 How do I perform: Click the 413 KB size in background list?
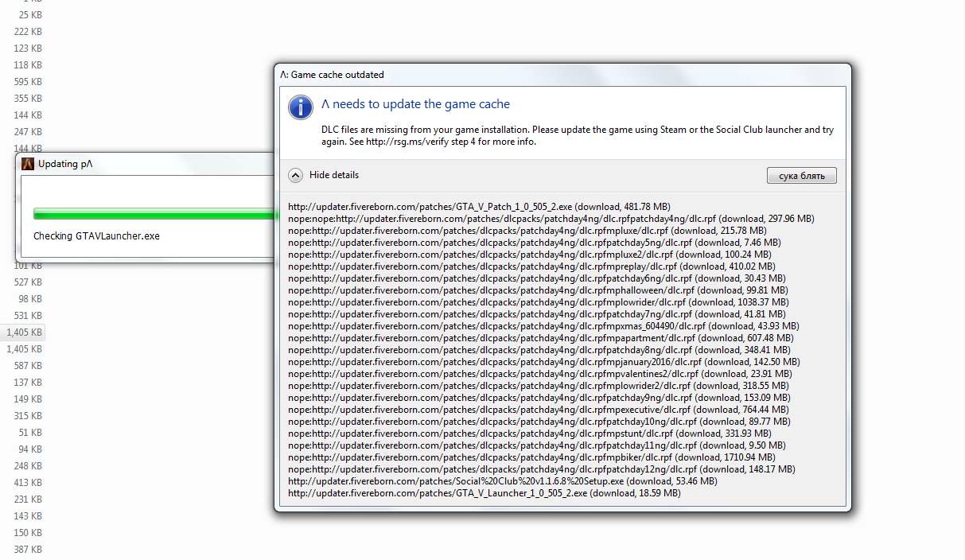pos(28,483)
